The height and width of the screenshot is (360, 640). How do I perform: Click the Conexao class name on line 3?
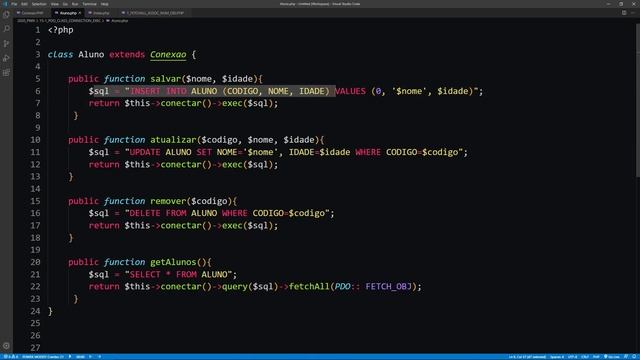point(168,54)
